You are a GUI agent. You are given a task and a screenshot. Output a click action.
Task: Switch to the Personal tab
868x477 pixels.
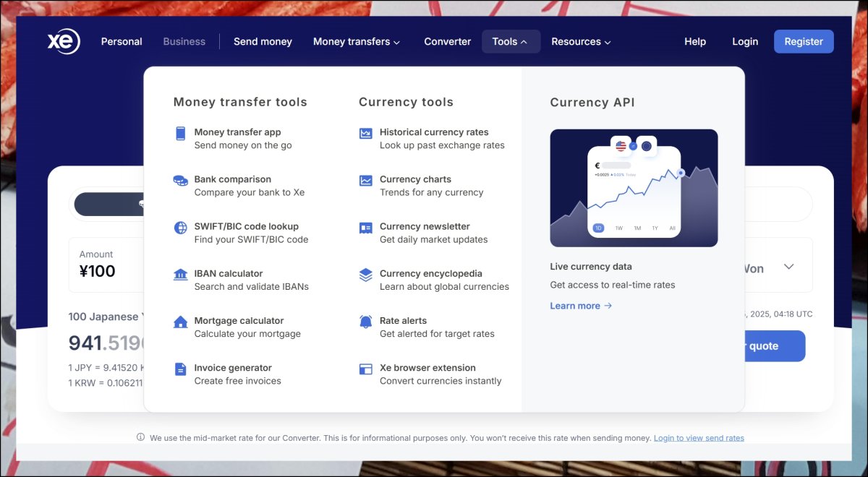coord(122,41)
